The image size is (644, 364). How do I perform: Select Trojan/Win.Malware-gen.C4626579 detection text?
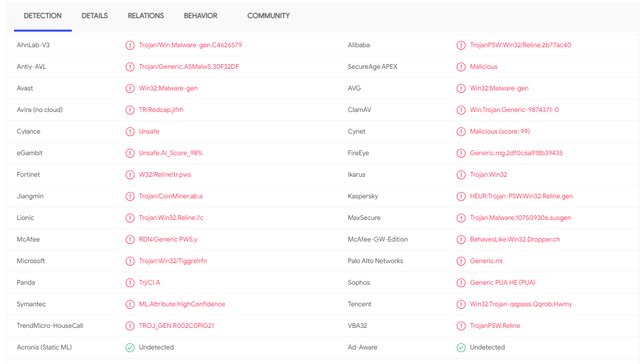click(x=190, y=45)
